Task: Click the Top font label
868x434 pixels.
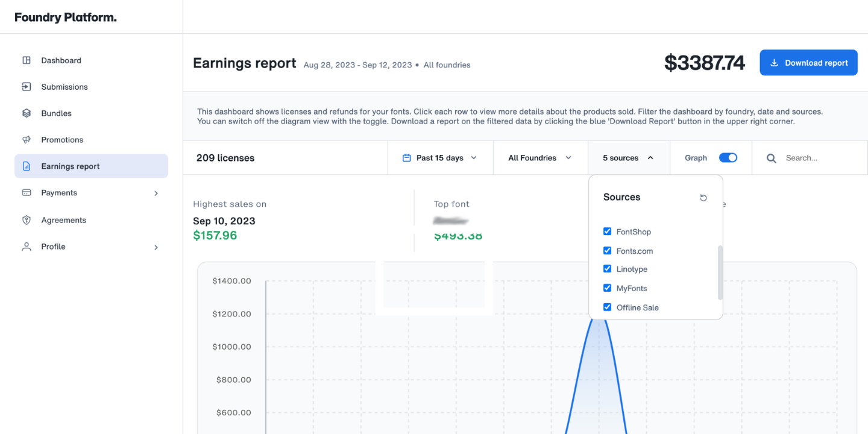Action: (x=451, y=204)
